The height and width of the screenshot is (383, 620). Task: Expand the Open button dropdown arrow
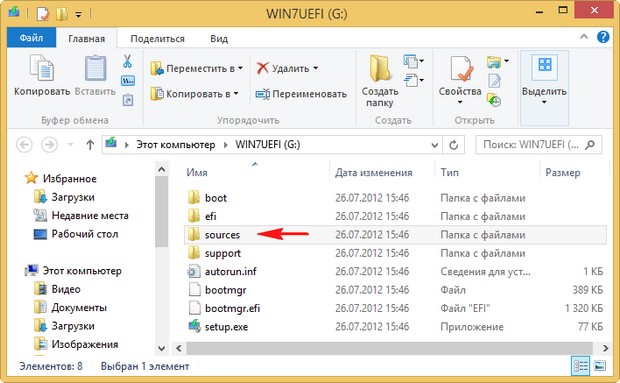(x=507, y=61)
